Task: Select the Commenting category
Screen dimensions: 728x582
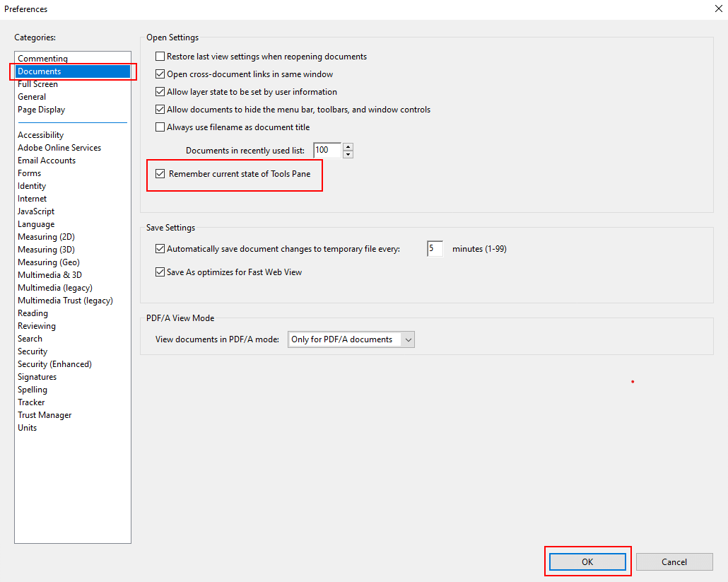Action: coord(43,59)
